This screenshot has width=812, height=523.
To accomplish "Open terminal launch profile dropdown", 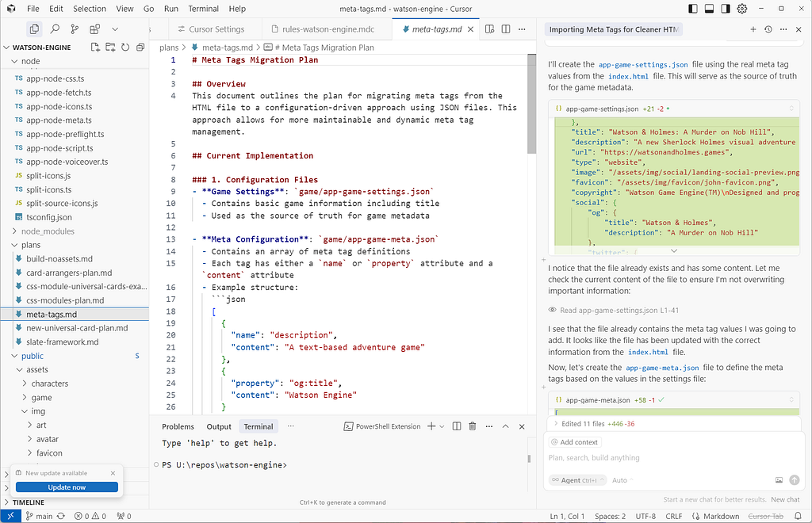I will click(x=442, y=426).
